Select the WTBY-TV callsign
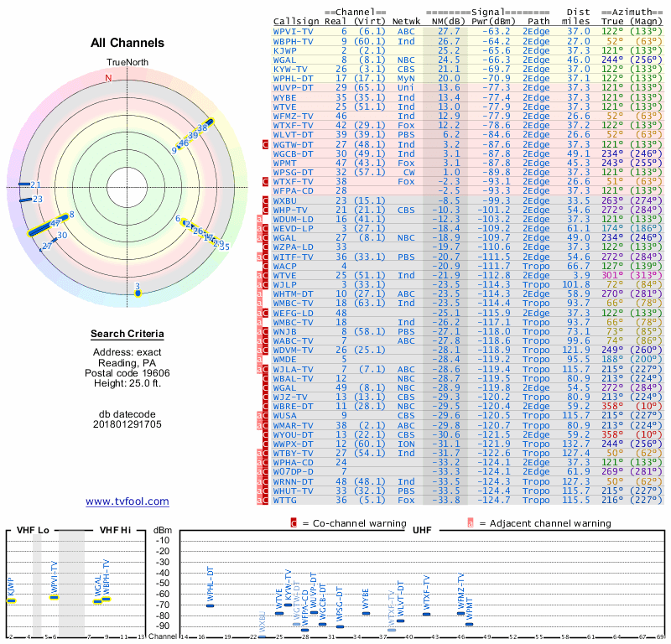The image size is (671, 644). click(293, 453)
